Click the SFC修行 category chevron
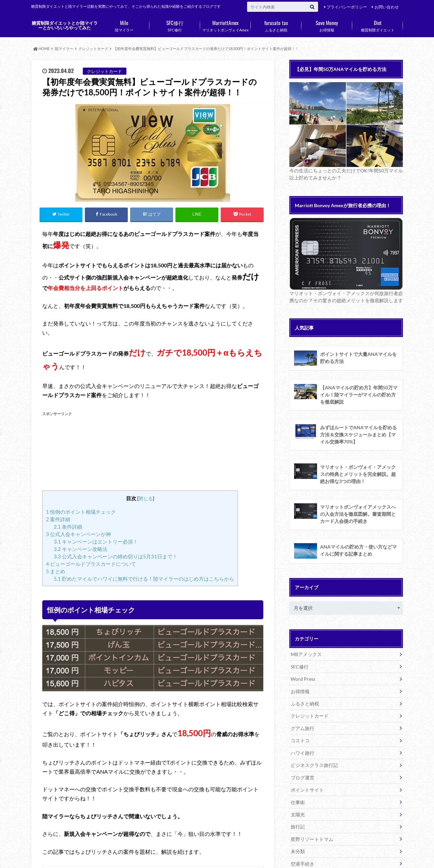 click(x=401, y=667)
